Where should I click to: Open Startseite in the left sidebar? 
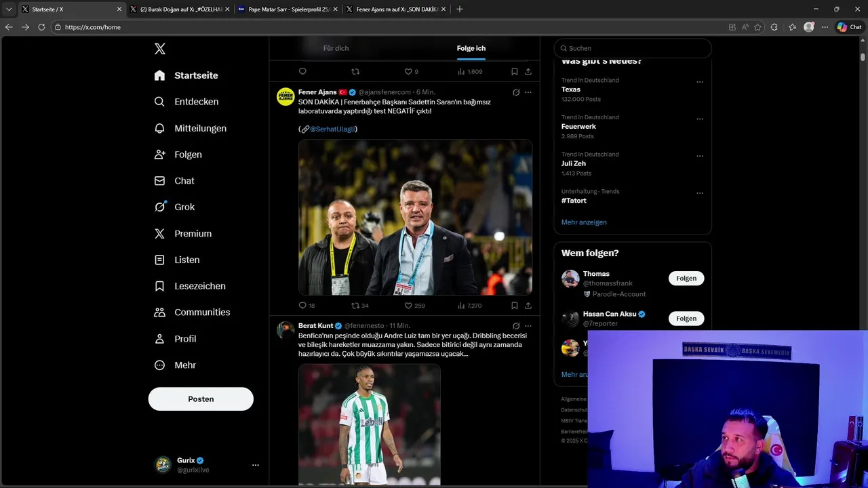[x=186, y=75]
